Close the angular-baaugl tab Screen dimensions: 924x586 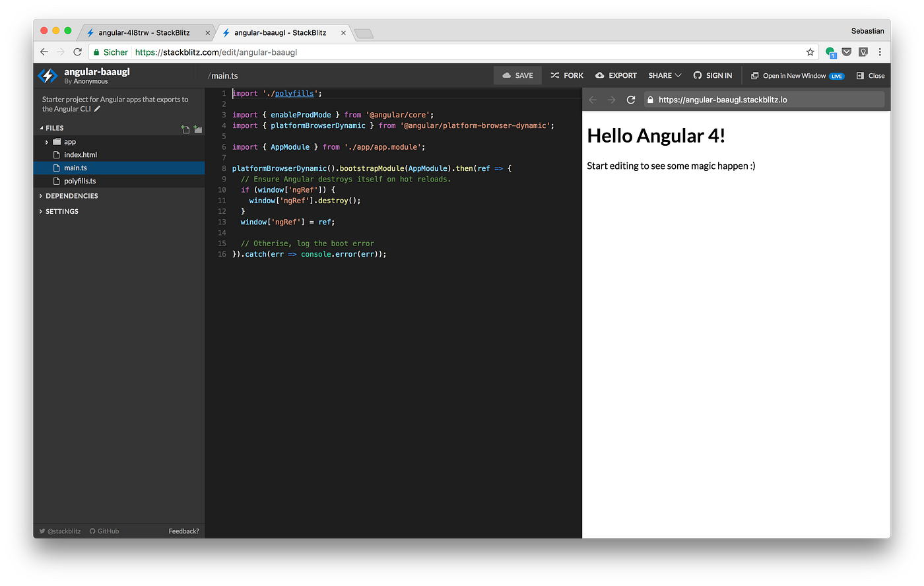(x=344, y=32)
